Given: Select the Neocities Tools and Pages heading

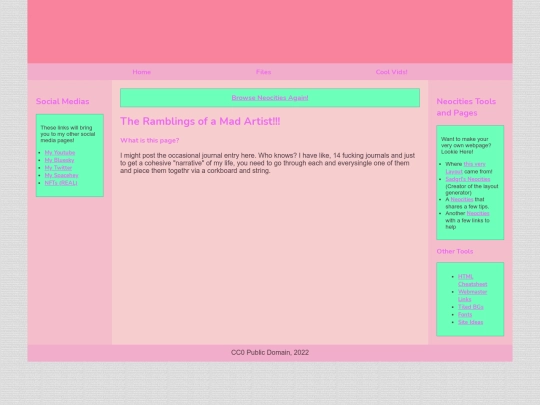Looking at the screenshot, I should click(466, 107).
